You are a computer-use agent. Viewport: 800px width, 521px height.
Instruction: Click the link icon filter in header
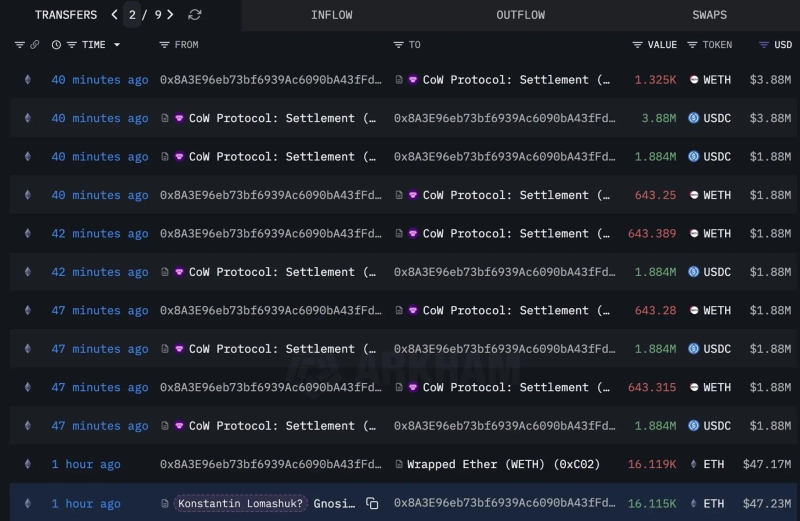point(35,45)
